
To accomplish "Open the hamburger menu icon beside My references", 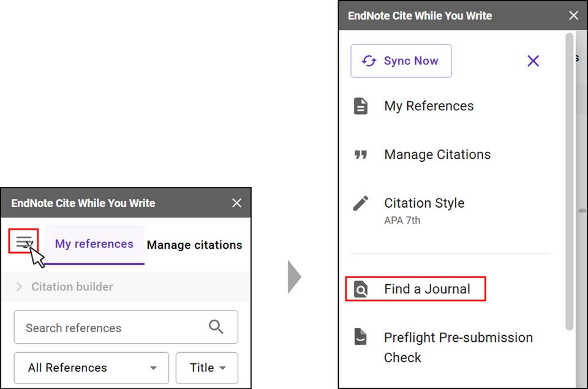I will pos(24,241).
